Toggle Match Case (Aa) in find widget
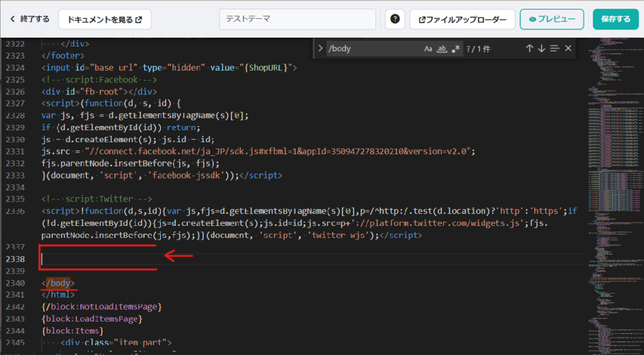Image resolution: width=644 pixels, height=355 pixels. 428,49
